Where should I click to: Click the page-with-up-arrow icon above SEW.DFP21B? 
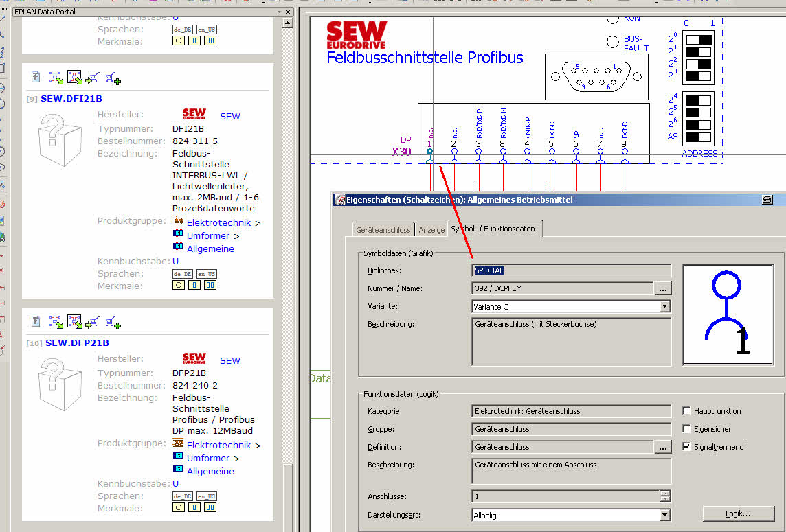(36, 322)
